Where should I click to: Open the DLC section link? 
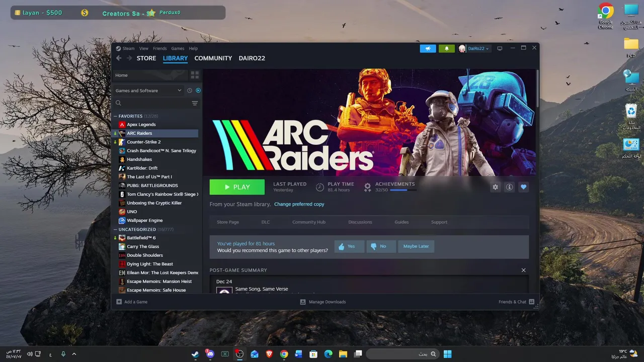point(266,222)
